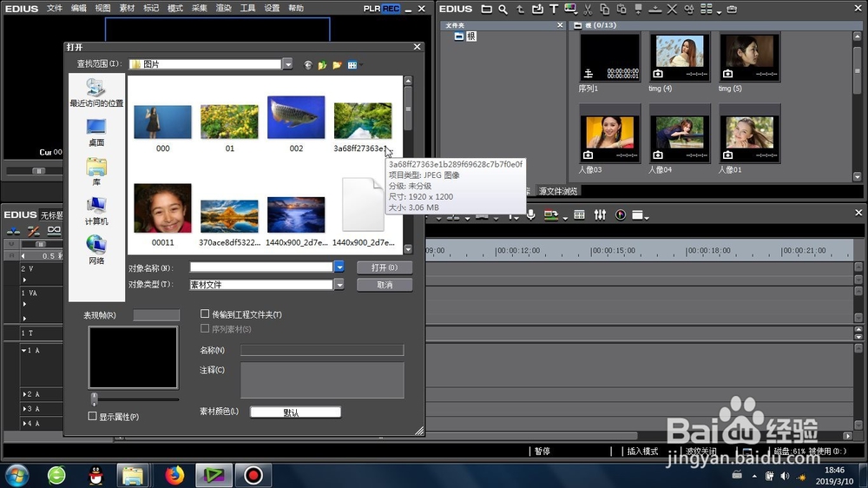Click the toolbox icon in bin toolbar
Image resolution: width=868 pixels, height=488 pixels.
[732, 9]
